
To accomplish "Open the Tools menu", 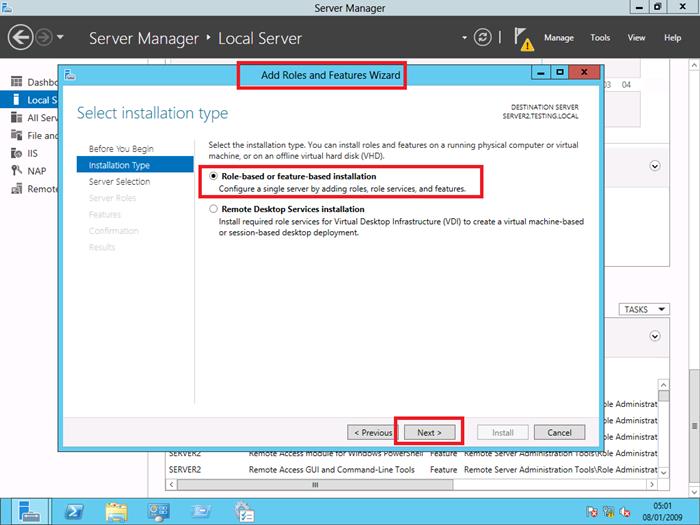I will pyautogui.click(x=600, y=38).
